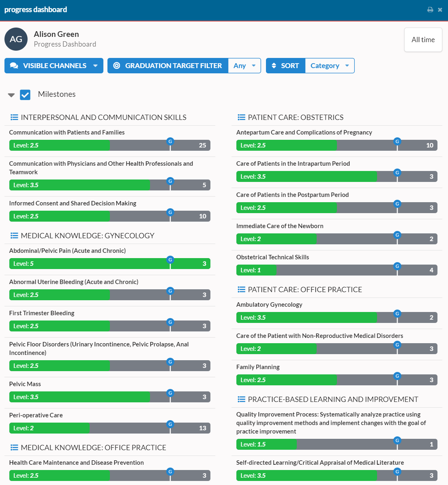Open the Visible Channels selector
Viewport: 448px width, 485px height.
(54, 65)
